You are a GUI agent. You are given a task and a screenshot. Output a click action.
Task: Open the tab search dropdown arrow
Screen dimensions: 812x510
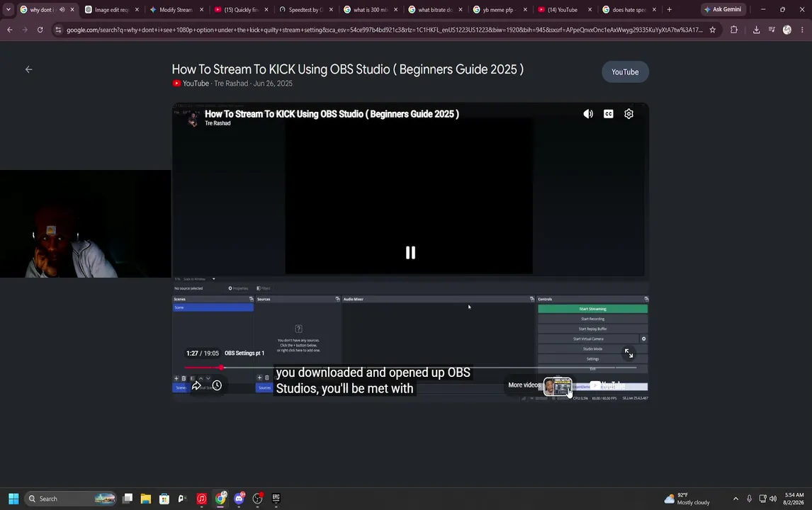tap(9, 9)
